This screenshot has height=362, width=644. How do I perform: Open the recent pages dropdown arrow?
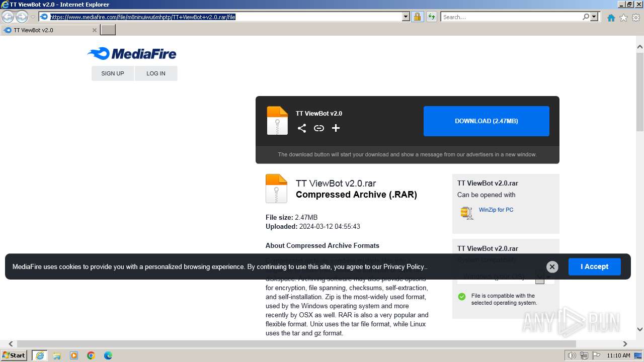33,17
